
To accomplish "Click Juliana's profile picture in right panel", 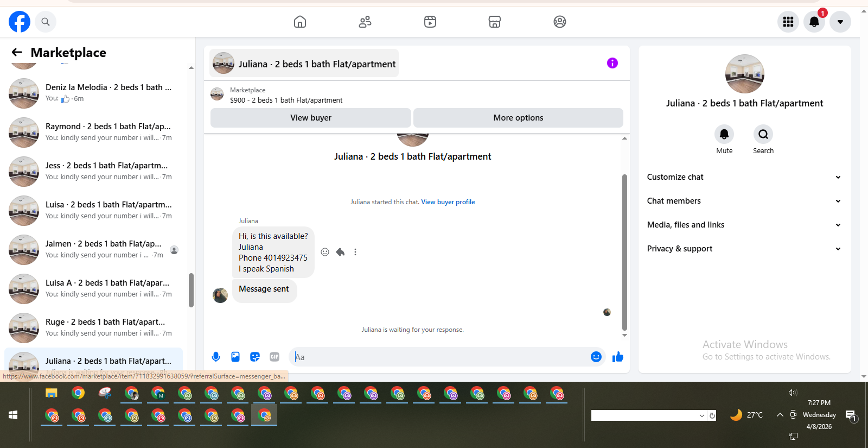I will click(x=744, y=74).
